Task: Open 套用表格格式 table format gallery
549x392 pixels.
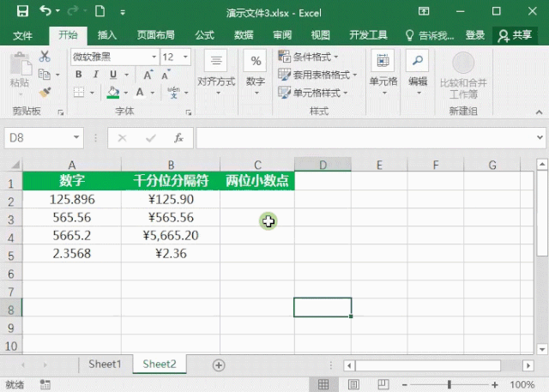Action: click(x=317, y=75)
